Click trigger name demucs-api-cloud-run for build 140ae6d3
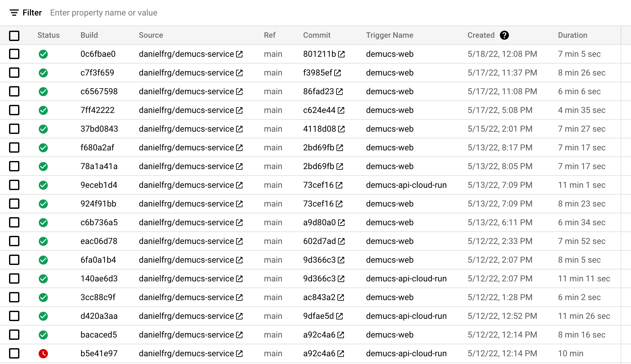 [x=406, y=278]
